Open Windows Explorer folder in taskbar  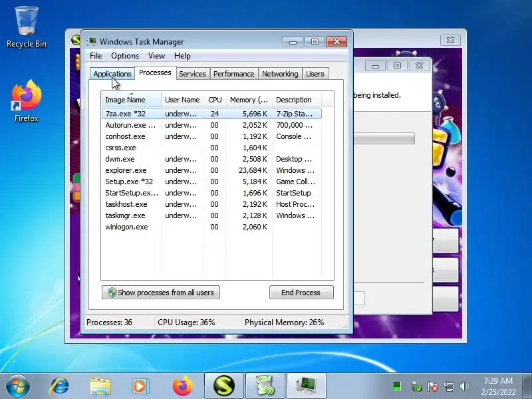click(100, 386)
